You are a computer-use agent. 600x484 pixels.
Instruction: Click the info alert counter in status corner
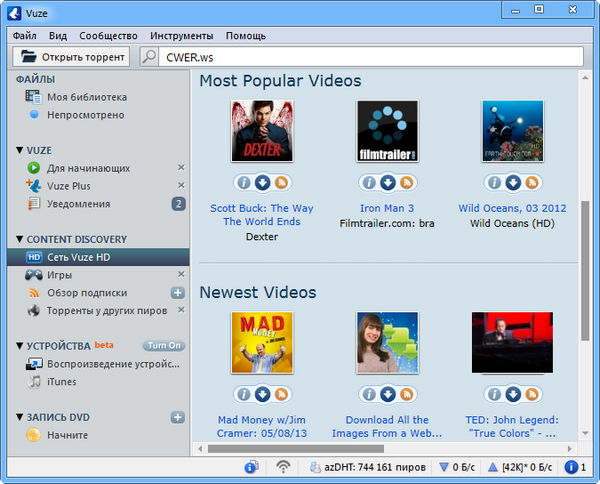[575, 467]
